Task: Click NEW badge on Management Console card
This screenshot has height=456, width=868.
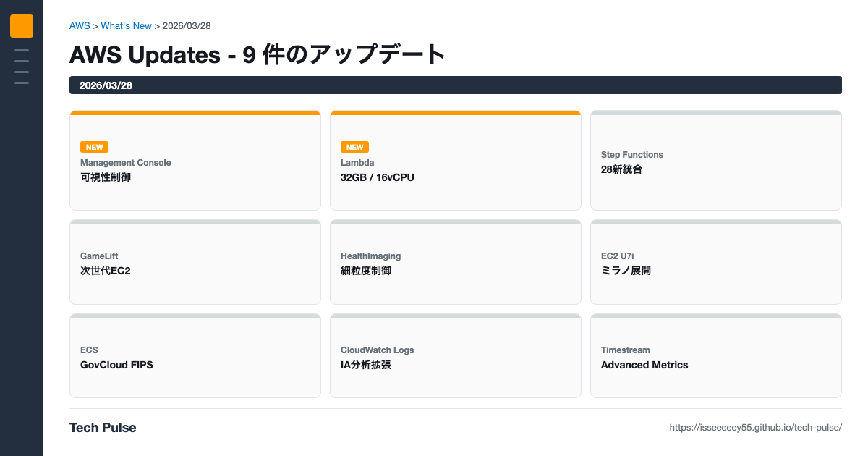Action: pos(94,147)
